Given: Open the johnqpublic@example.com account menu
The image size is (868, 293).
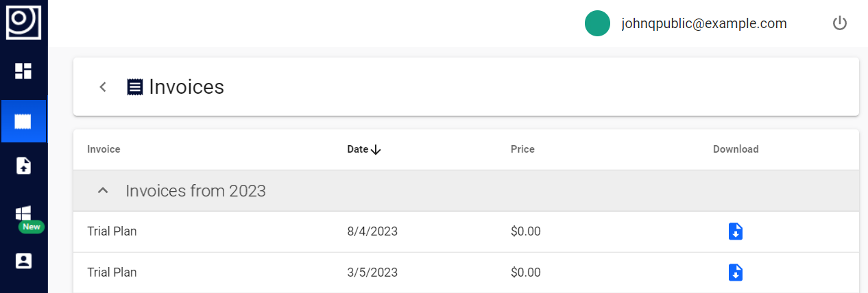Looking at the screenshot, I should [x=703, y=23].
